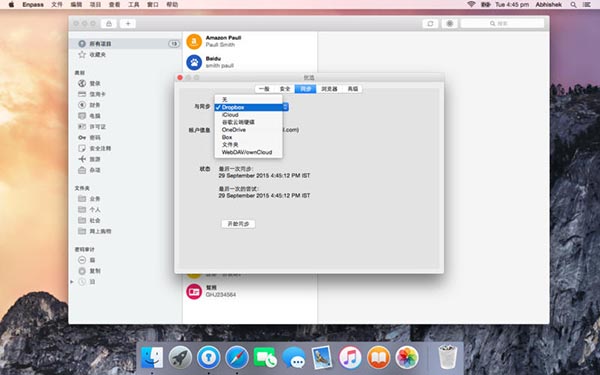Choose Dropbox in the sync dropdown
Screen dimensions: 600x375
coord(248,107)
